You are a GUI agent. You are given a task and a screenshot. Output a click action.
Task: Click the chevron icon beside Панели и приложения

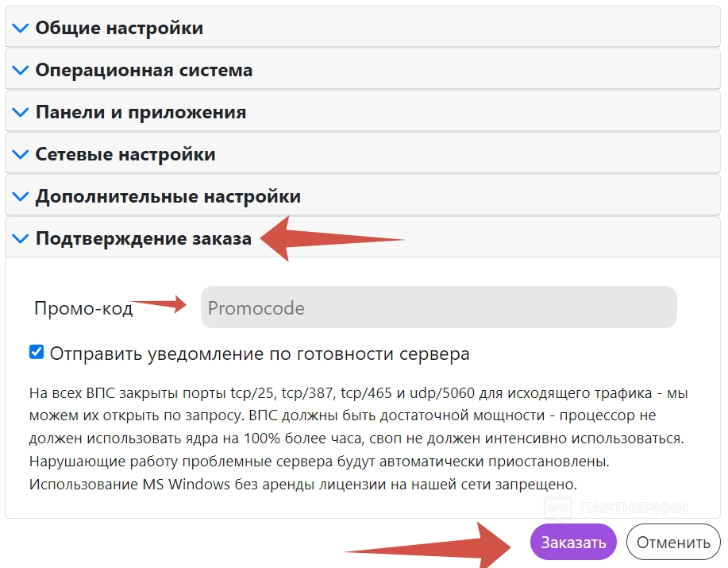[21, 112]
